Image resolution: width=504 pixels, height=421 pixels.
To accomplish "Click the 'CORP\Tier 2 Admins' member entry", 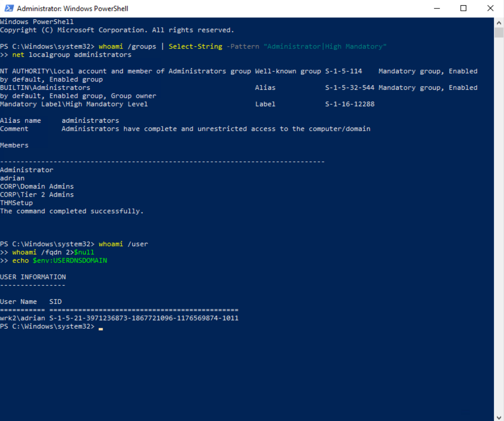I will pyautogui.click(x=37, y=195).
